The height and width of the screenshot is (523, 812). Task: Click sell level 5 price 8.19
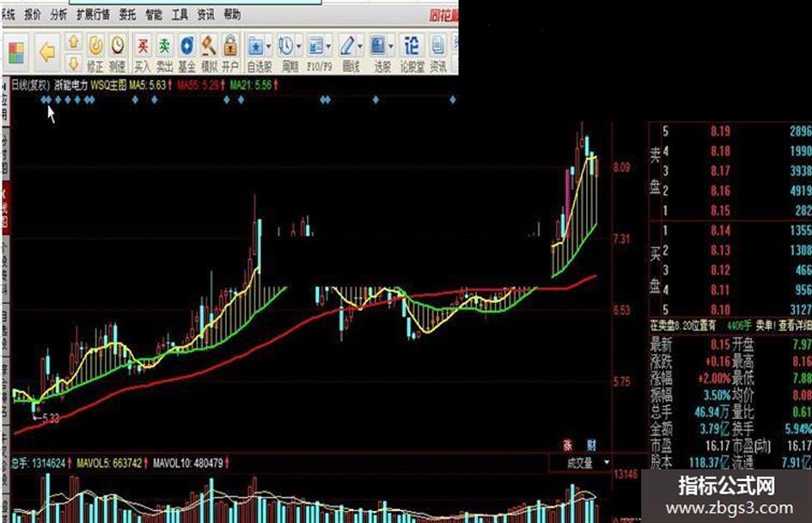coord(720,131)
